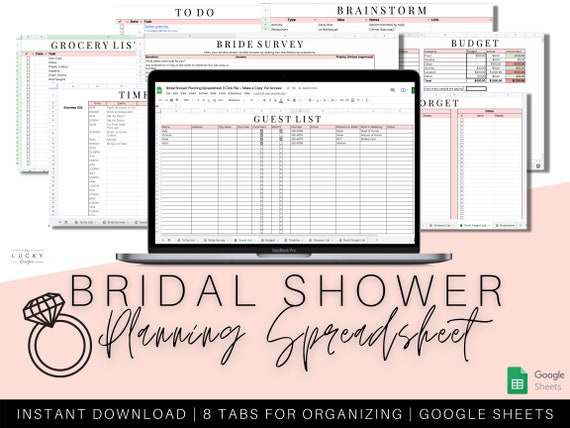The width and height of the screenshot is (570, 428).
Task: Open the Format menu
Action: (x=202, y=93)
